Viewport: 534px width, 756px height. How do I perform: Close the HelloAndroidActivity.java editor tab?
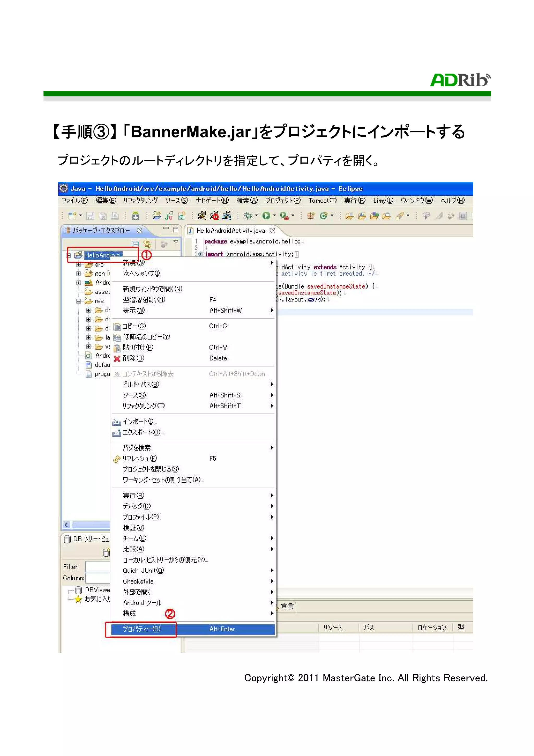[272, 231]
